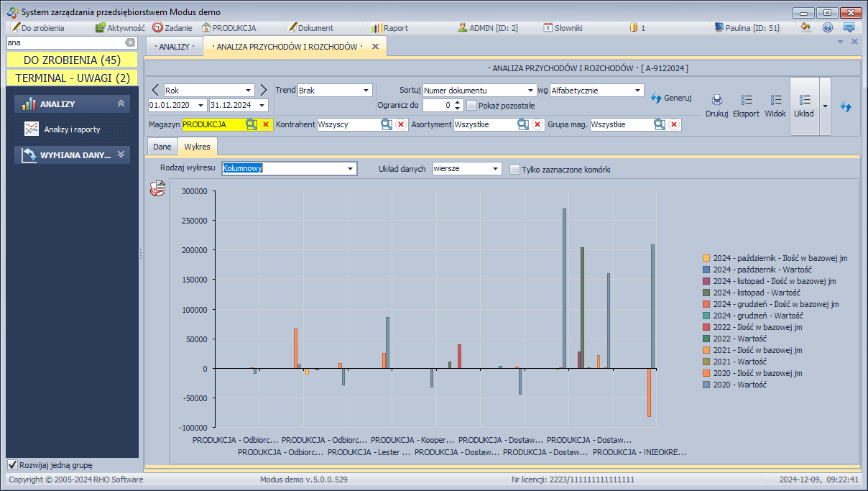Open Analizy i raporty in the sidebar

point(72,129)
